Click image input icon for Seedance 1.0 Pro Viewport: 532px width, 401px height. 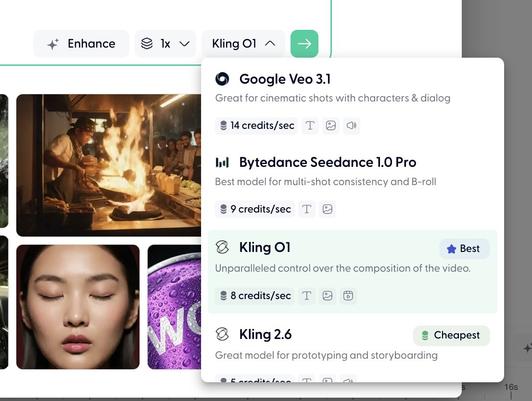[328, 209]
